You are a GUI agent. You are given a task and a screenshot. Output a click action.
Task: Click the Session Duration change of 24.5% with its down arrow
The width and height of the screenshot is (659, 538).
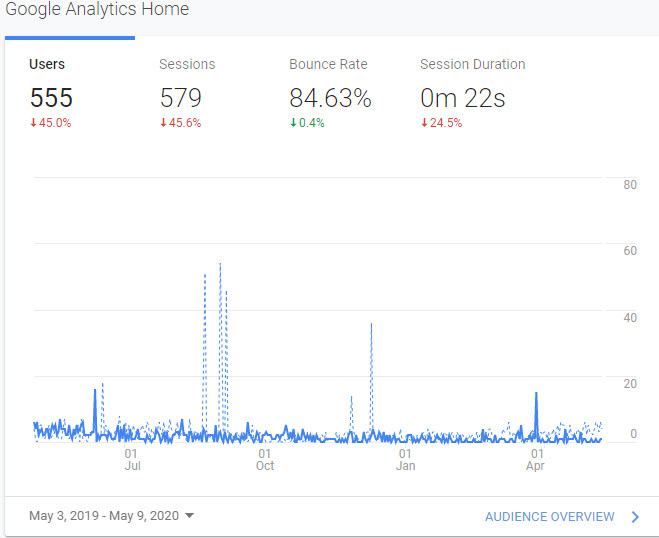(442, 123)
